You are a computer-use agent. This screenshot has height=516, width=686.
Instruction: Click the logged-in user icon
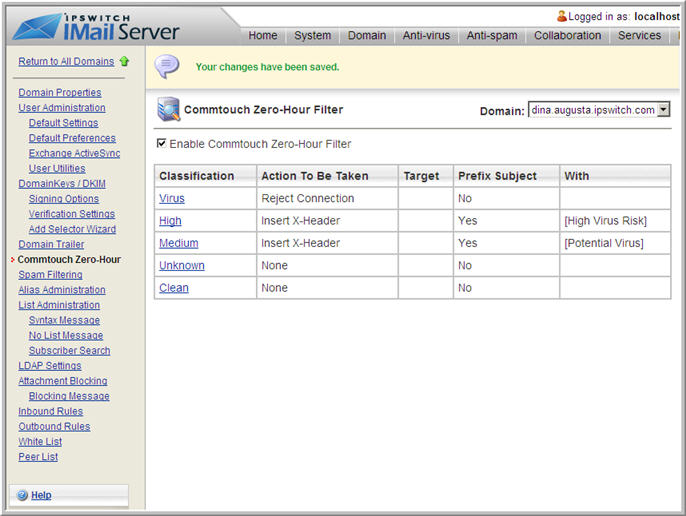tap(562, 16)
